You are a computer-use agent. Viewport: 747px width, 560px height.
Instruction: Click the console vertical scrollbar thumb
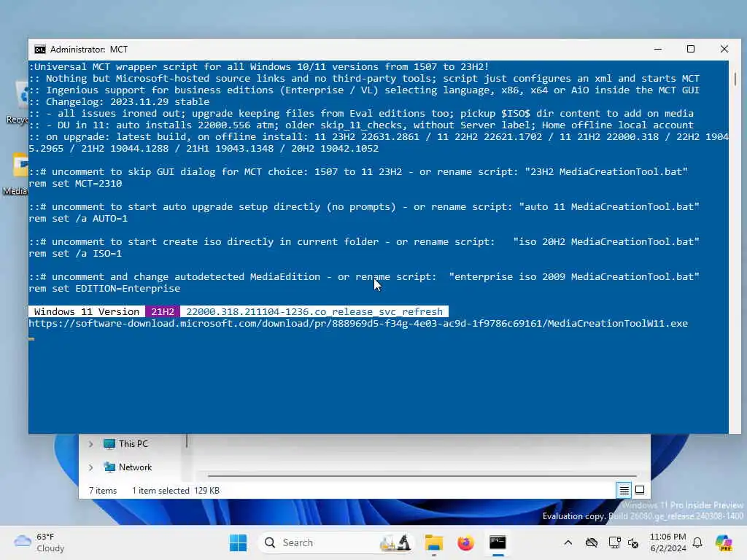735,79
